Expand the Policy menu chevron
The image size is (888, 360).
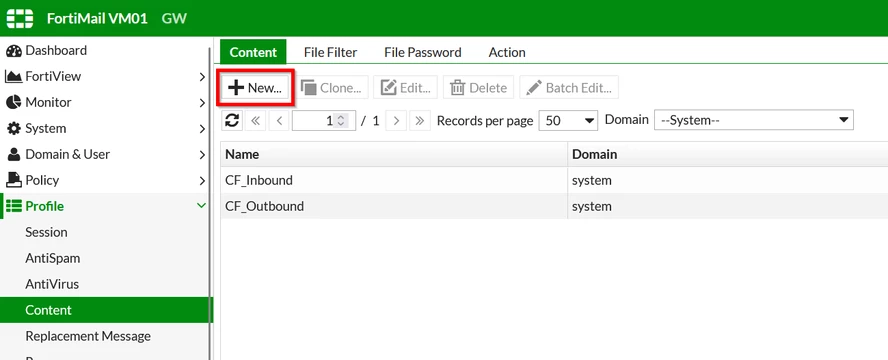(202, 181)
